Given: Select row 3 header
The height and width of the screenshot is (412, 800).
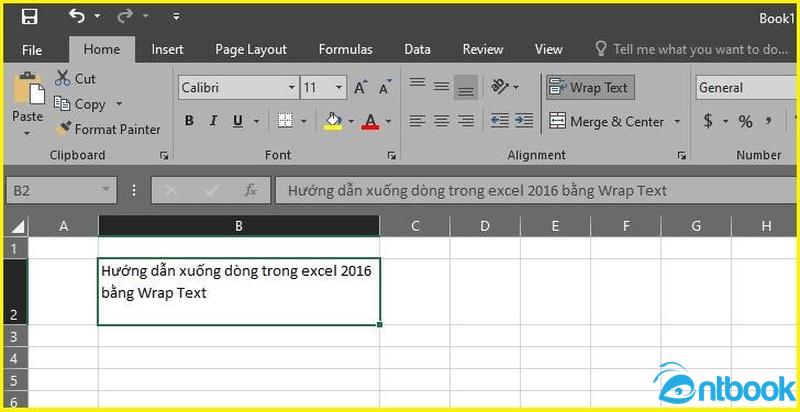Looking at the screenshot, I should coord(15,337).
